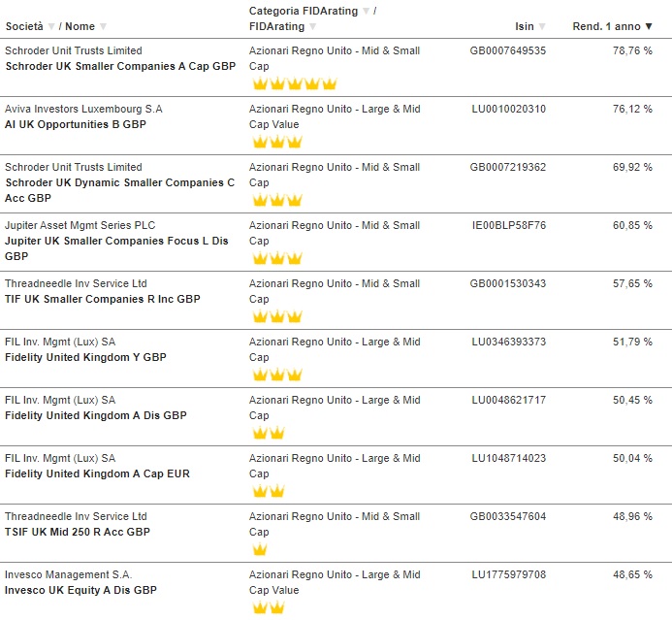This screenshot has height=620, width=672.
Task: Click category text for AI UK Opportunities row
Action: pos(335,116)
